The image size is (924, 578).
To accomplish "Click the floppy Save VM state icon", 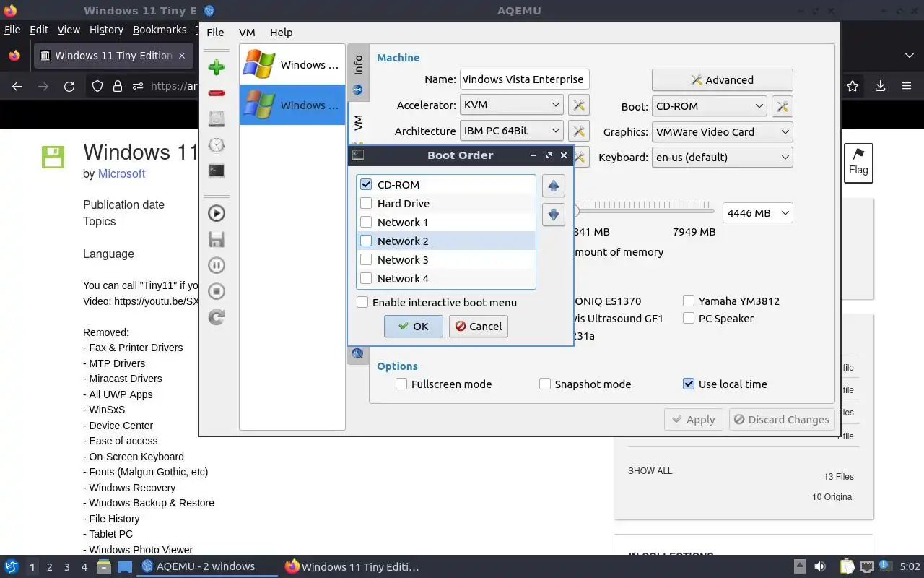I will [216, 239].
